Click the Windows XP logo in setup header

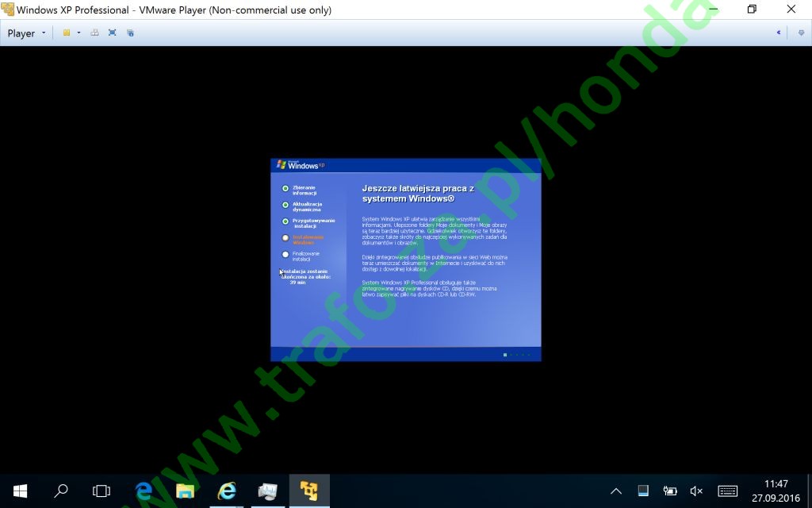[x=301, y=165]
